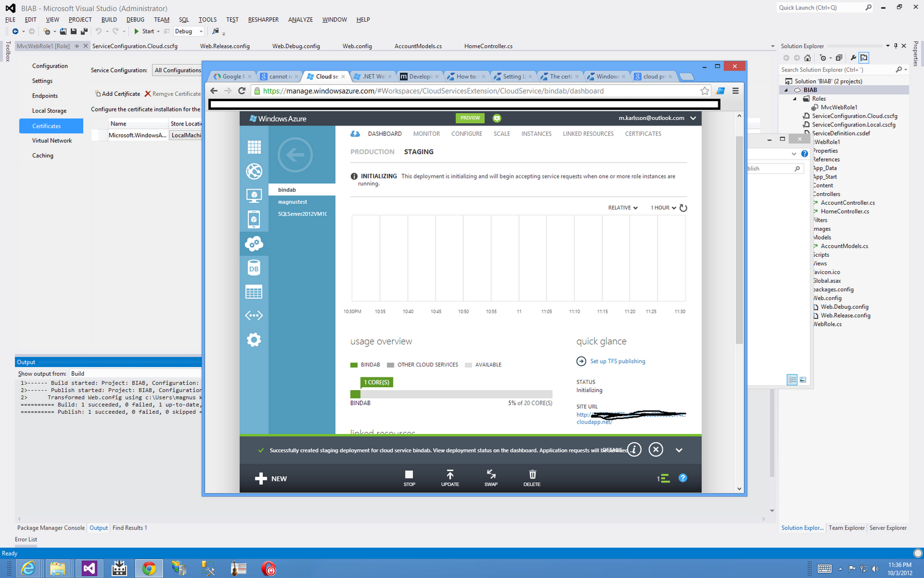Stop the bindab deployment

pos(409,478)
